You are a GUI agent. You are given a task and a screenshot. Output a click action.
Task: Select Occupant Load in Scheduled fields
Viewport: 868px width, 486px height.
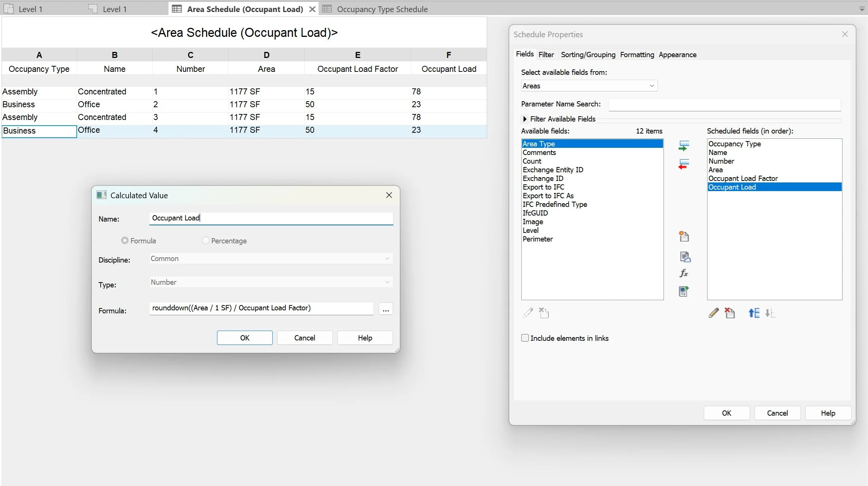774,187
